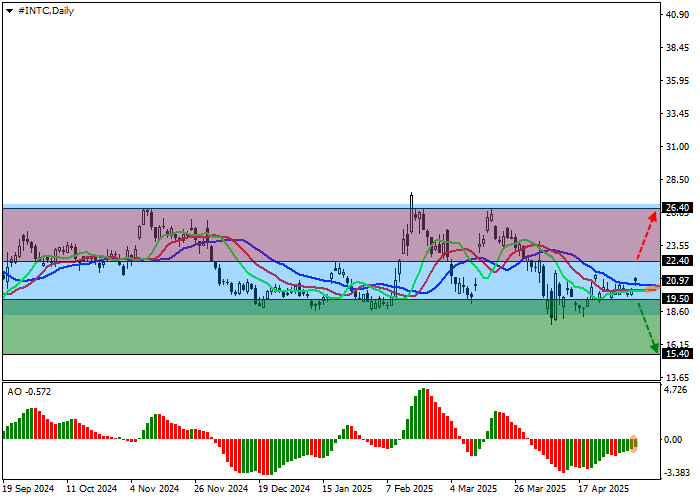Click the 15.40 target level label
This screenshot has height=500, width=700.
(677, 354)
